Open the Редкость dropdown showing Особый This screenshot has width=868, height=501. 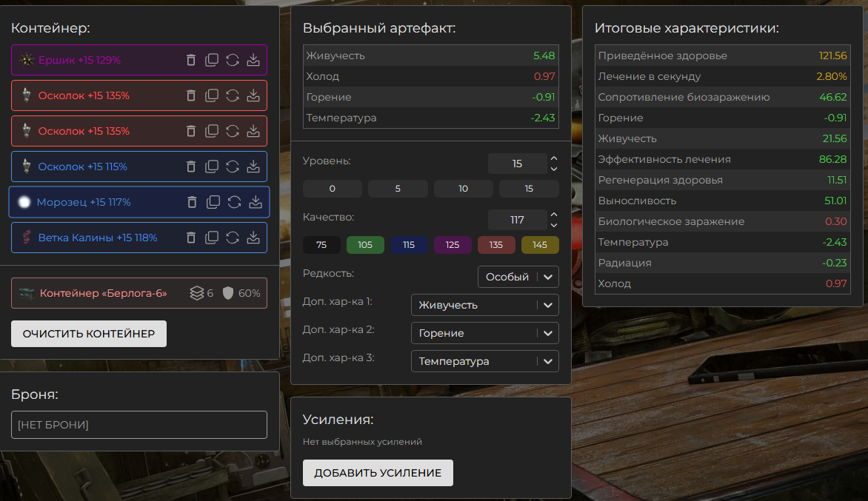(518, 277)
